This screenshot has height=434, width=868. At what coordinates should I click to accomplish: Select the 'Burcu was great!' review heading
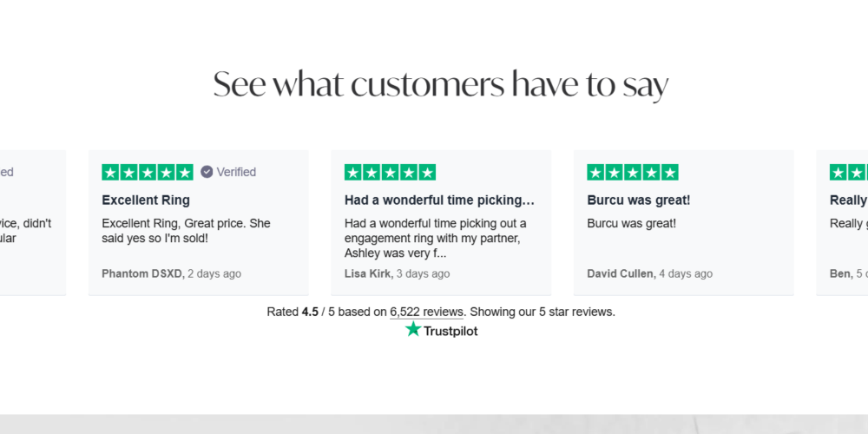tap(639, 201)
